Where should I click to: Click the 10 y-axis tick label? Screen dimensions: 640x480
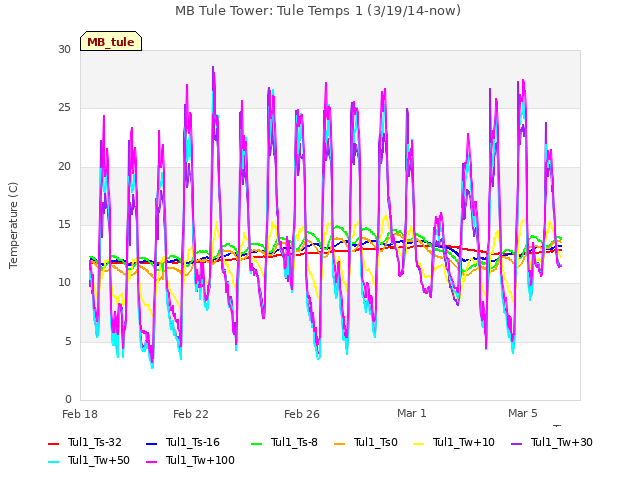64,282
